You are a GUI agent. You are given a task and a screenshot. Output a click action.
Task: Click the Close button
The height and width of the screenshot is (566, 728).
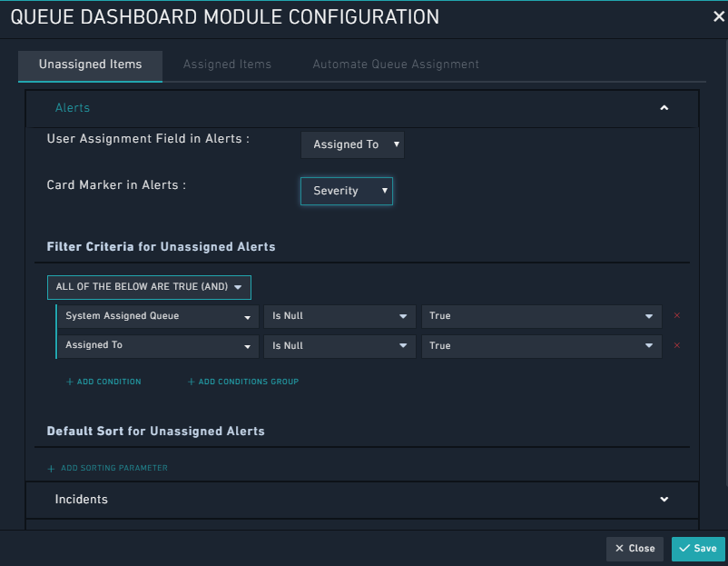(635, 549)
